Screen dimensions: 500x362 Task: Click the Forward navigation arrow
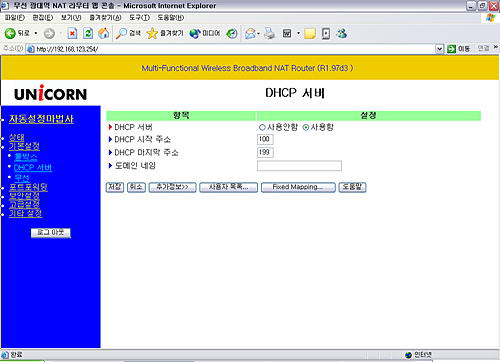(49, 33)
